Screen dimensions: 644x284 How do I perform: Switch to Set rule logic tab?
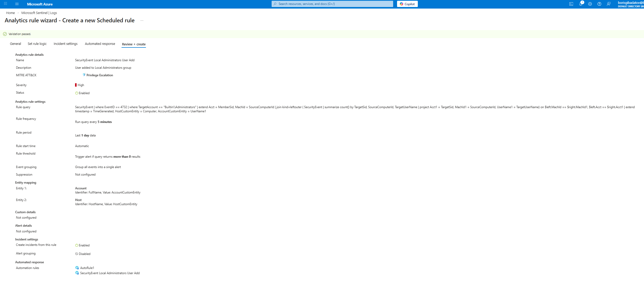pos(37,44)
